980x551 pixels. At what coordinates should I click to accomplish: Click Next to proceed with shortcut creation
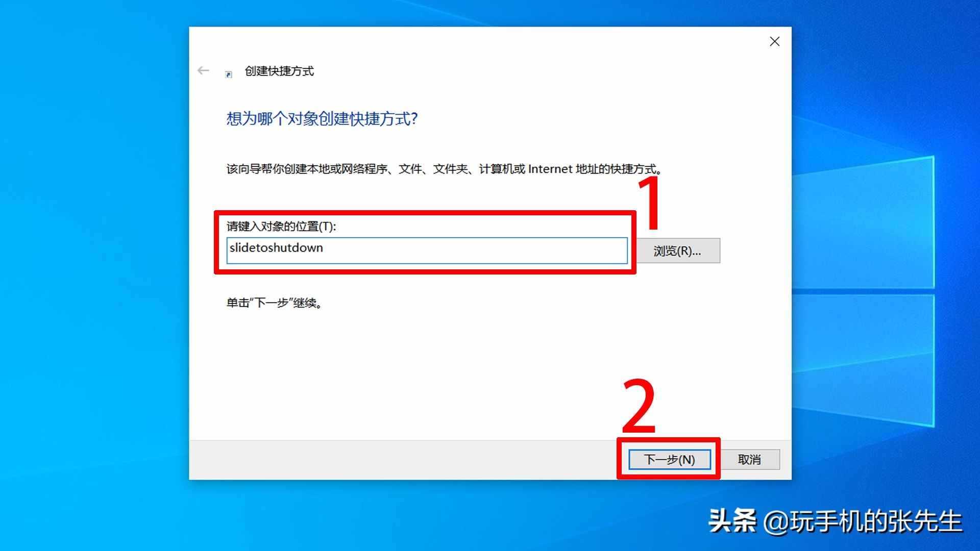point(672,459)
